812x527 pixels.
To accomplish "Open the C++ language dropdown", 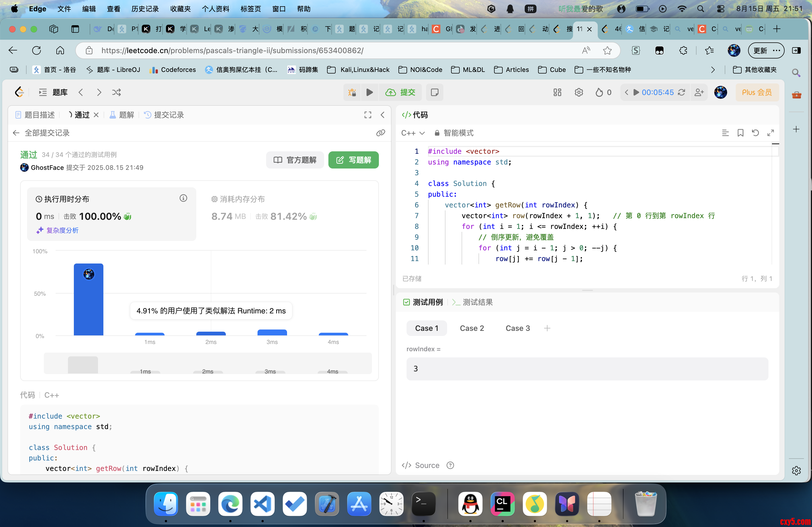I will 412,133.
